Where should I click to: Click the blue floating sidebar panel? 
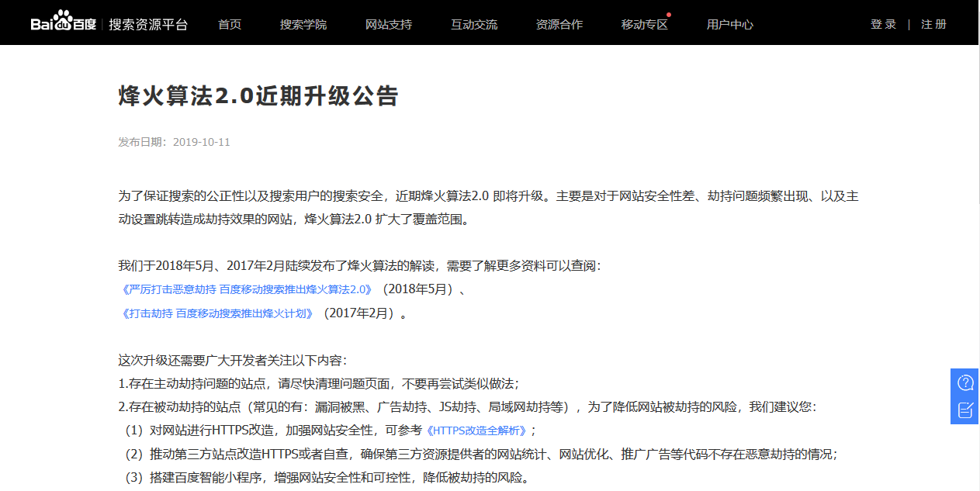964,396
